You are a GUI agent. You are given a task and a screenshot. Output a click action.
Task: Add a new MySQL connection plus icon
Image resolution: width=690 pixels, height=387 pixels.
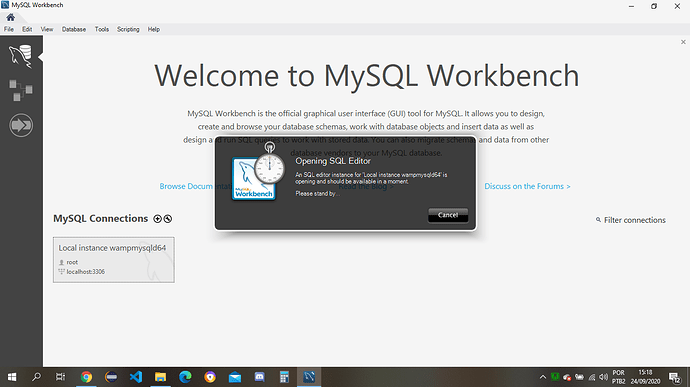(157, 219)
